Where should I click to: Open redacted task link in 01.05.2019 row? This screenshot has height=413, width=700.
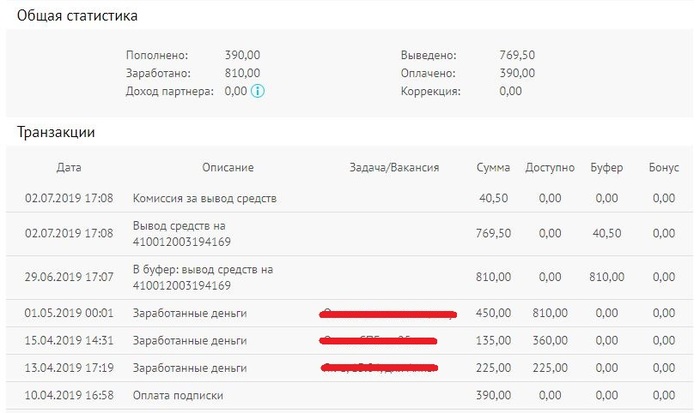tap(388, 314)
